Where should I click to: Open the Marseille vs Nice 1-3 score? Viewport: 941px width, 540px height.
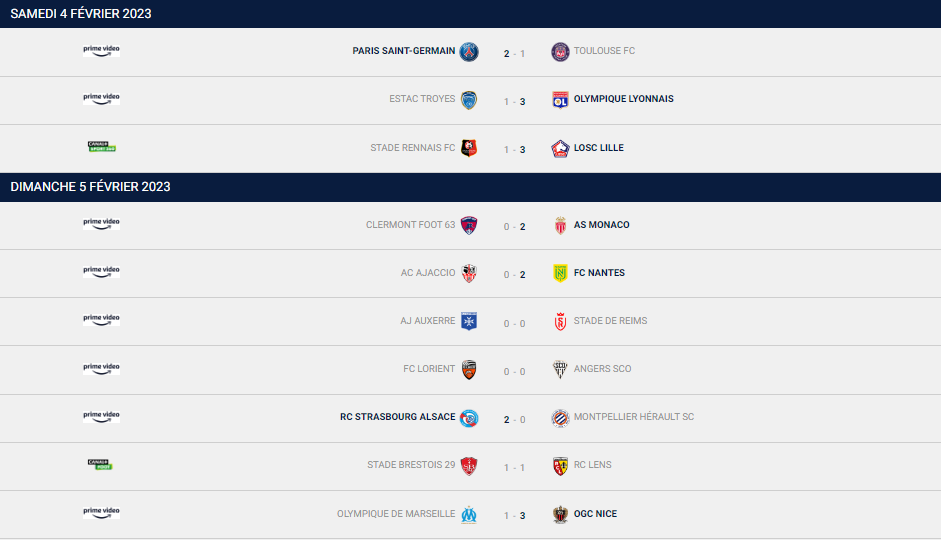click(x=514, y=515)
